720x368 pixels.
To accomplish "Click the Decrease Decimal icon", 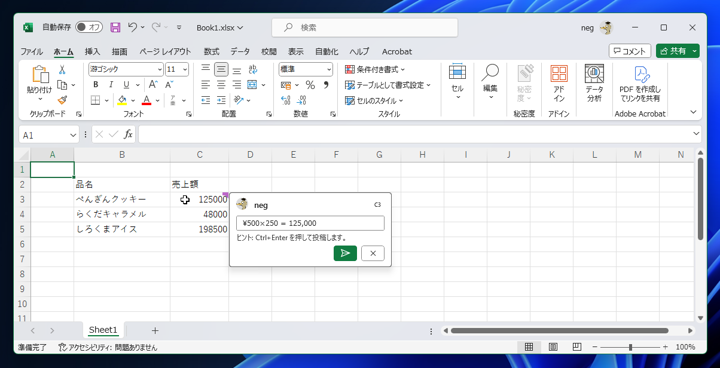I will click(x=301, y=100).
